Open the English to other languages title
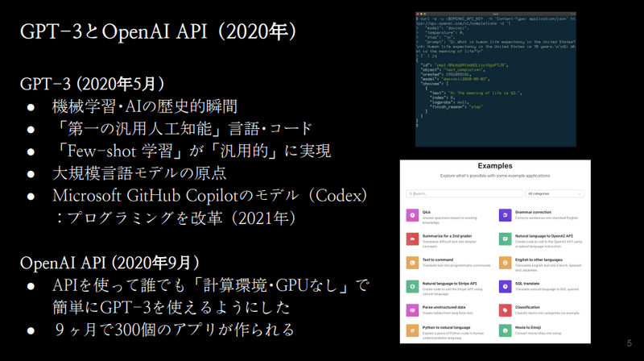 [539, 259]
